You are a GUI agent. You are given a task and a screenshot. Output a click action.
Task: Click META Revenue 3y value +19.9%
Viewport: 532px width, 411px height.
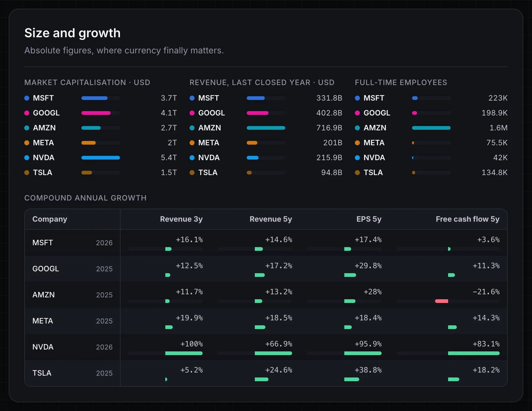tap(189, 318)
